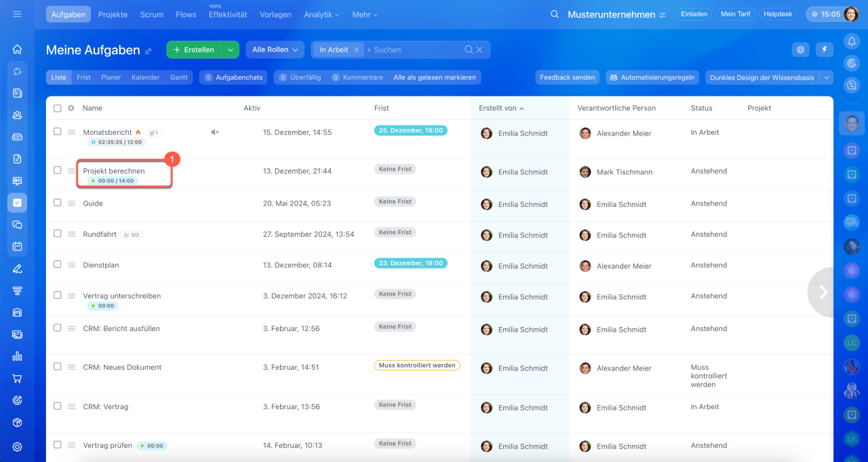The image size is (868, 462).
Task: Toggle the select-all checkbox in header
Action: point(58,108)
